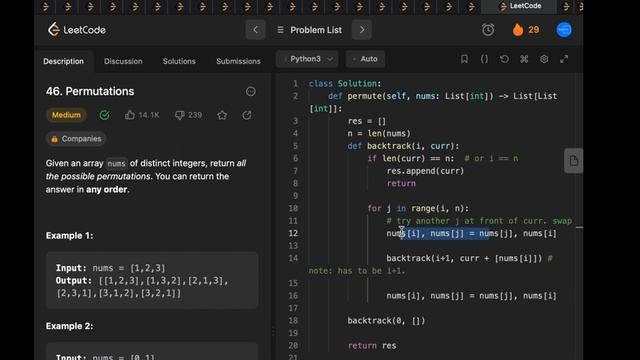Open the Problem List

(x=309, y=30)
